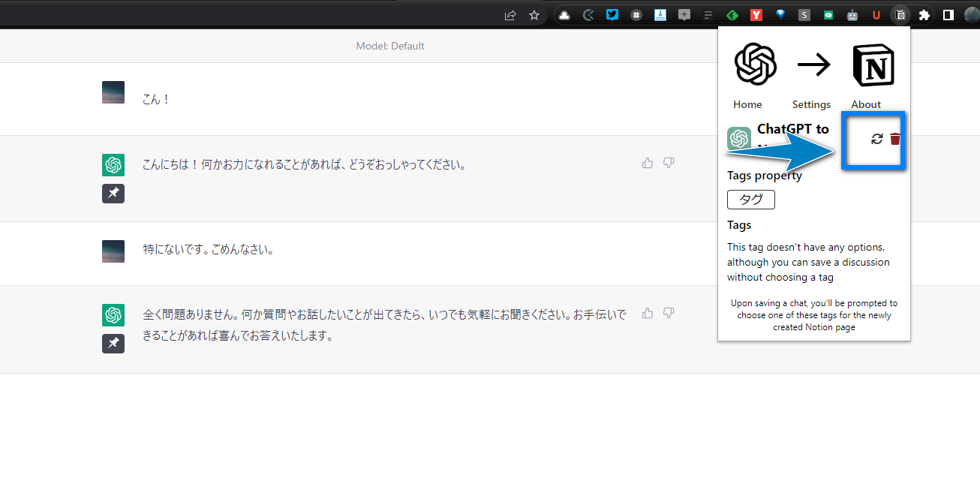Click the share page icon in address bar
This screenshot has width=980, height=478.
coord(510,14)
